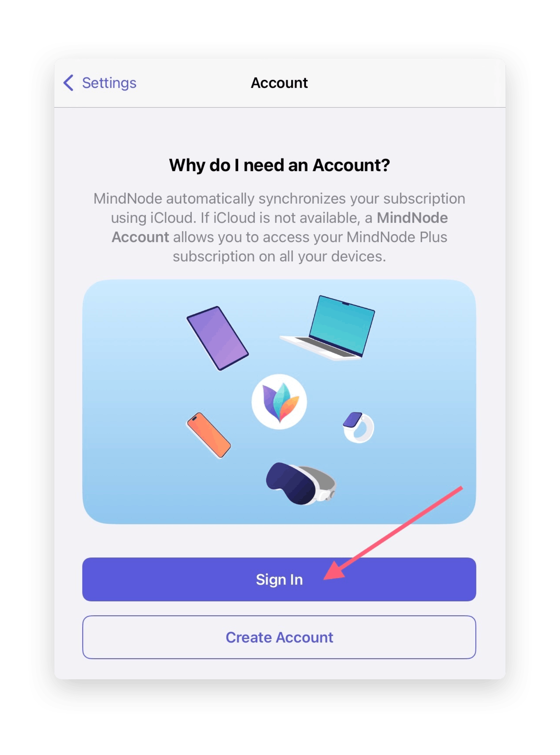Click the bold MindNode Account text
Screen dimensions: 560x755
pyautogui.click(x=280, y=227)
